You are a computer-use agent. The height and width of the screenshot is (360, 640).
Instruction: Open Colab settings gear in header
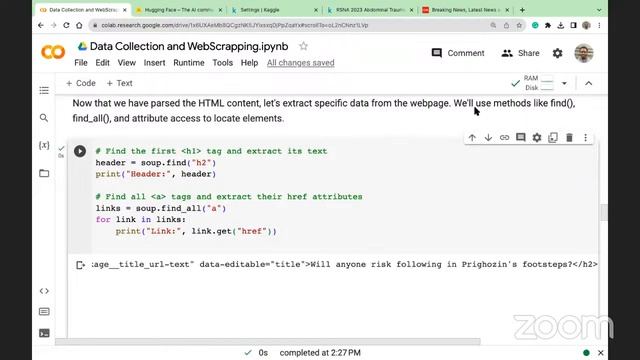(x=558, y=53)
